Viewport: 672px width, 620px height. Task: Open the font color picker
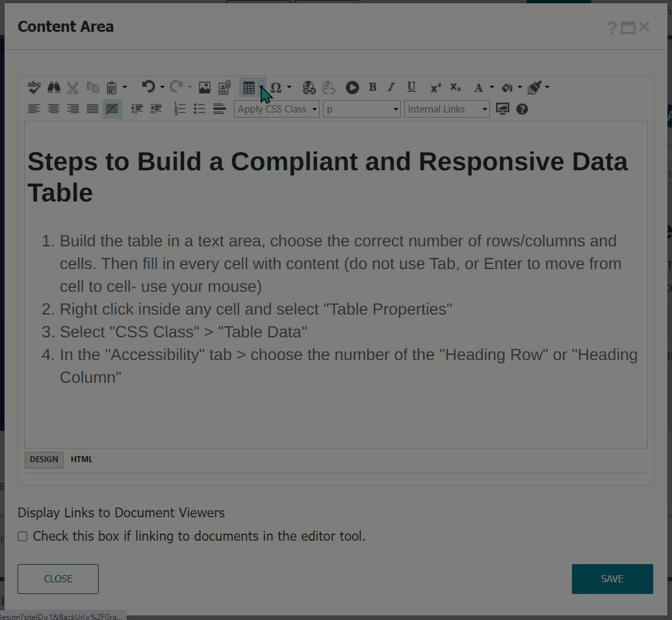[479, 86]
